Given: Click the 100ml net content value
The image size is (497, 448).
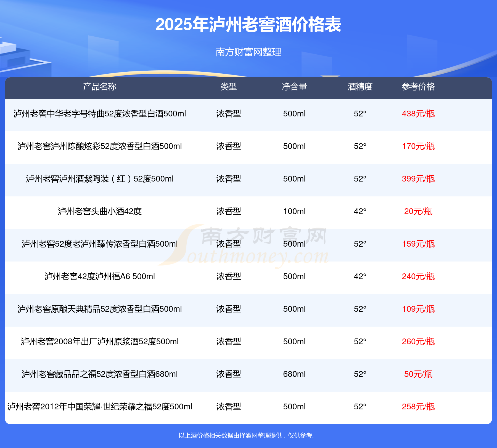Looking at the screenshot, I should (x=294, y=211).
